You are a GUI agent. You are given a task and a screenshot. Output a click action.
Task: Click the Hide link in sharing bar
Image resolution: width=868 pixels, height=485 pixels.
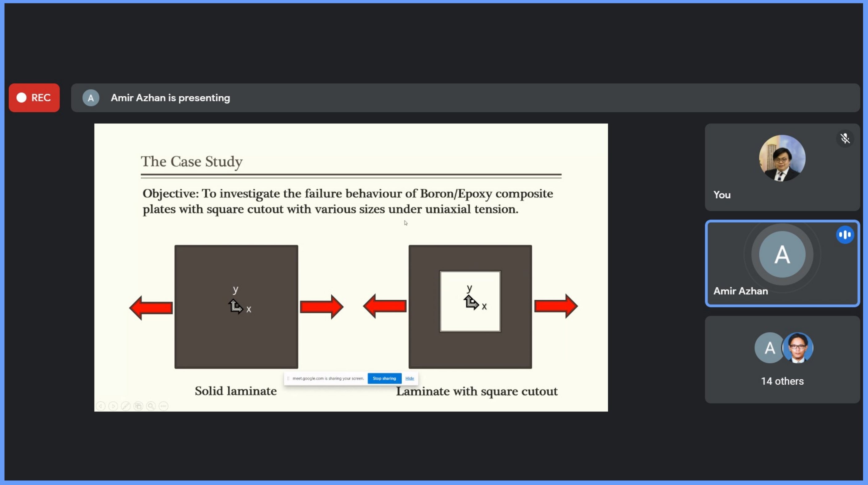point(409,378)
